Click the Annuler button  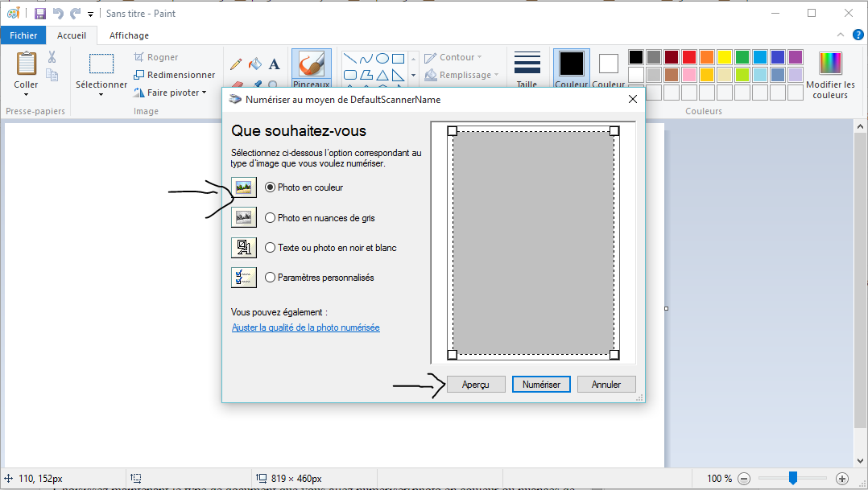[606, 385]
